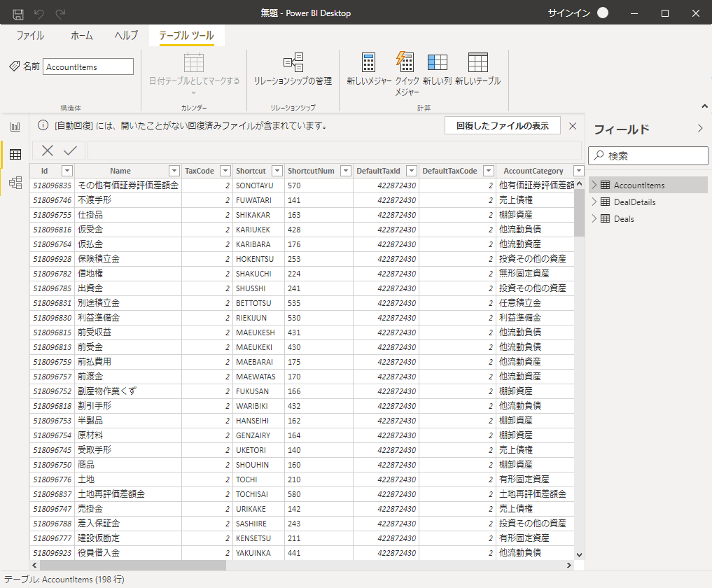Select cell SONOTAYU in Shortcut column
This screenshot has width=712, height=588.
coord(258,185)
